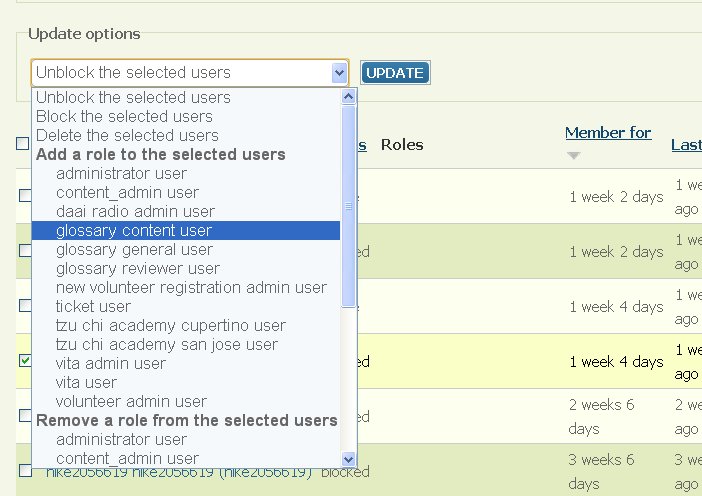Click the dropdown list's scroll down arrow
The image size is (702, 496).
point(349,458)
